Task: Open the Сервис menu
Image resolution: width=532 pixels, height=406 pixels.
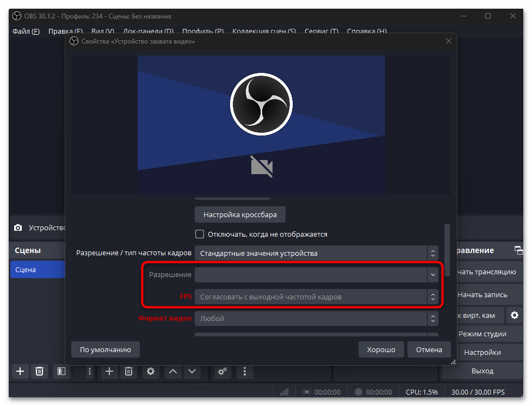Action: (321, 31)
